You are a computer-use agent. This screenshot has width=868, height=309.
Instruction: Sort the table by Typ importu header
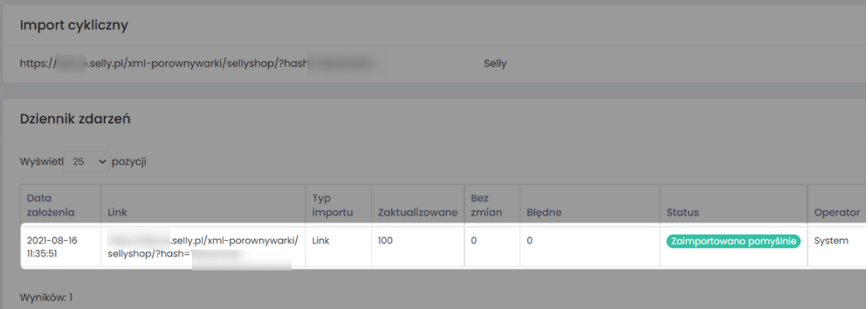tap(331, 205)
